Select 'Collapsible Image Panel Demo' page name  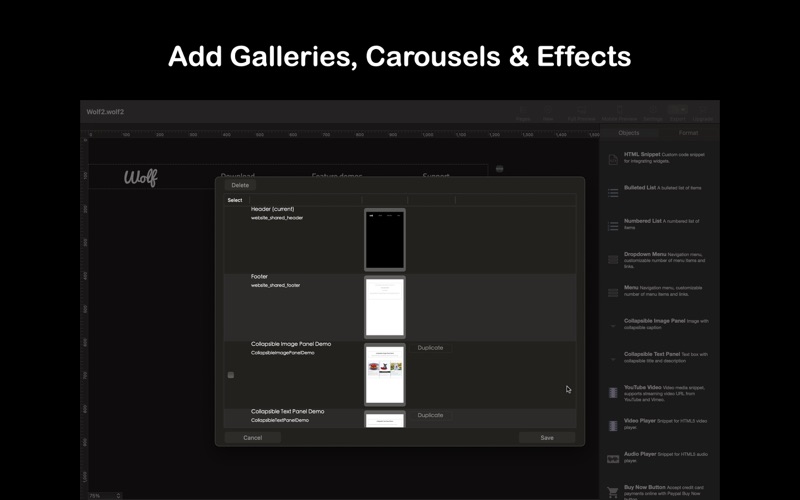tap(291, 344)
